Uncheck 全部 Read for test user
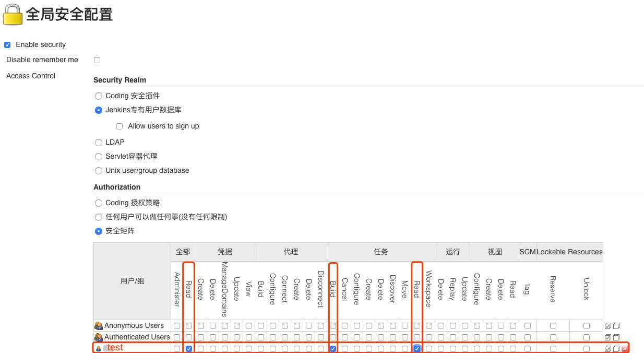 point(189,349)
